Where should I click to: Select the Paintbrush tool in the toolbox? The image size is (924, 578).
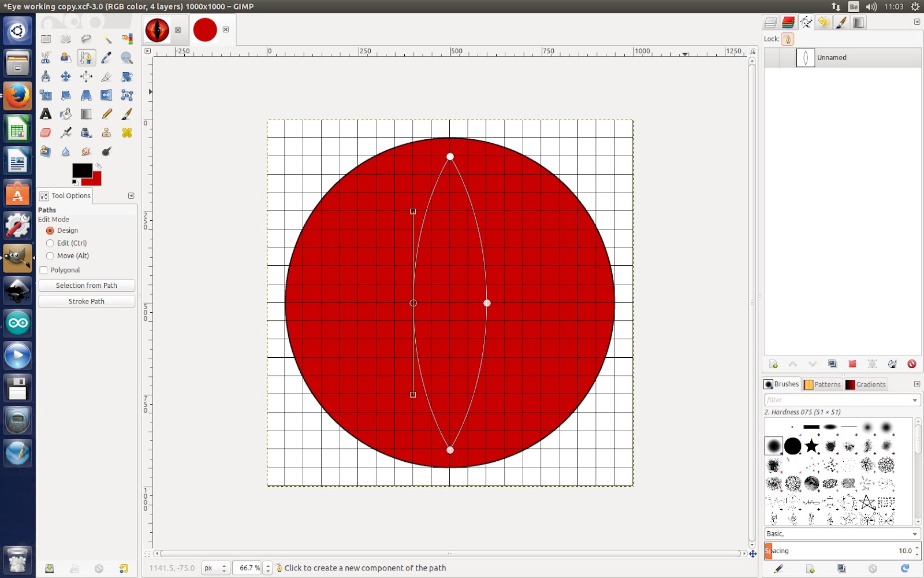point(126,114)
